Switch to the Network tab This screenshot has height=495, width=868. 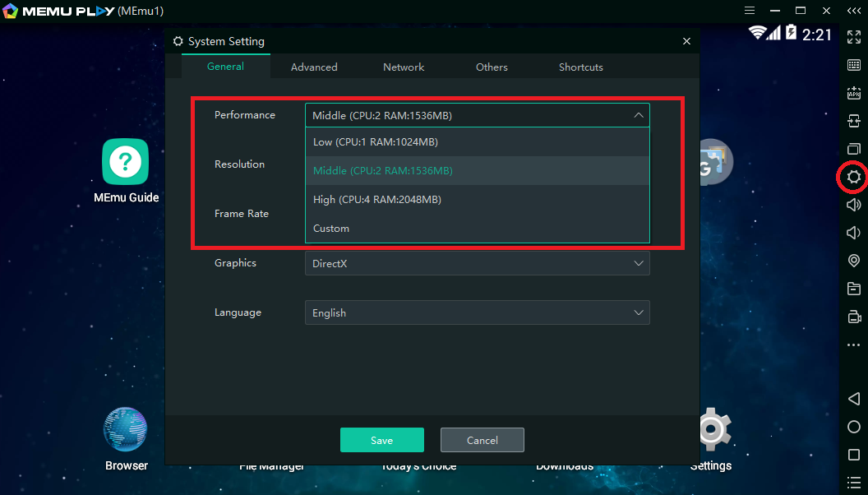click(x=404, y=67)
